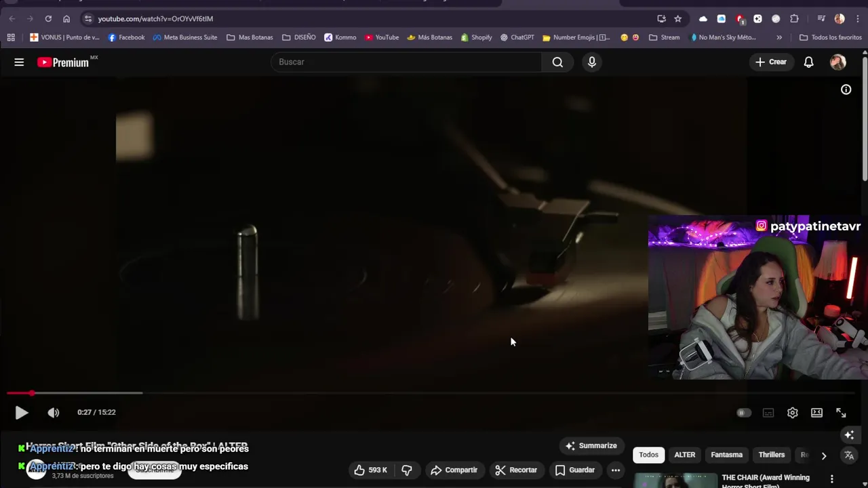Image resolution: width=868 pixels, height=488 pixels.
Task: Play the paused video
Action: (21, 412)
